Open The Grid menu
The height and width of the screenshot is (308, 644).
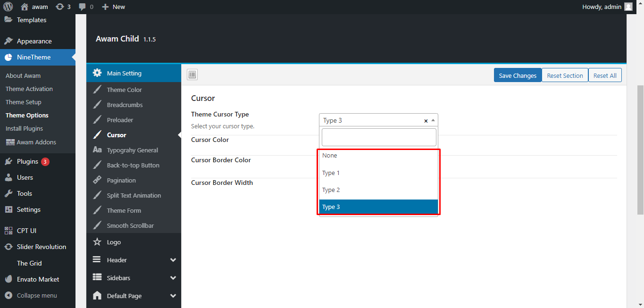tap(29, 263)
